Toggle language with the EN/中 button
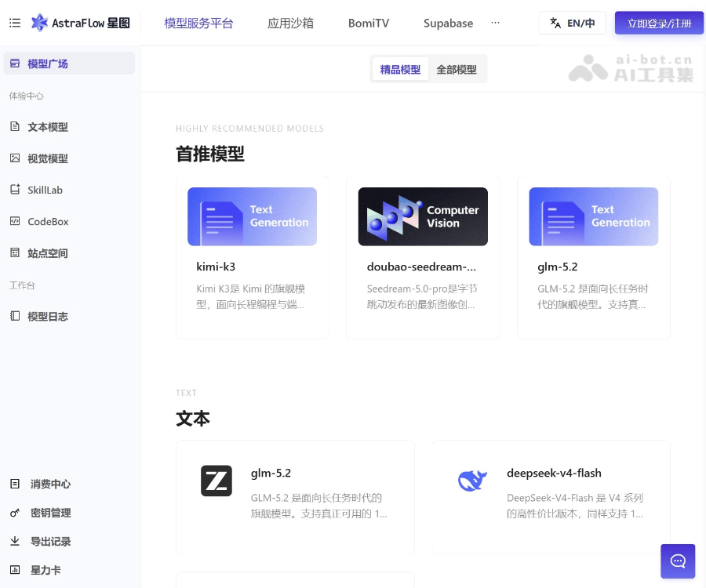The width and height of the screenshot is (706, 588). coord(573,23)
